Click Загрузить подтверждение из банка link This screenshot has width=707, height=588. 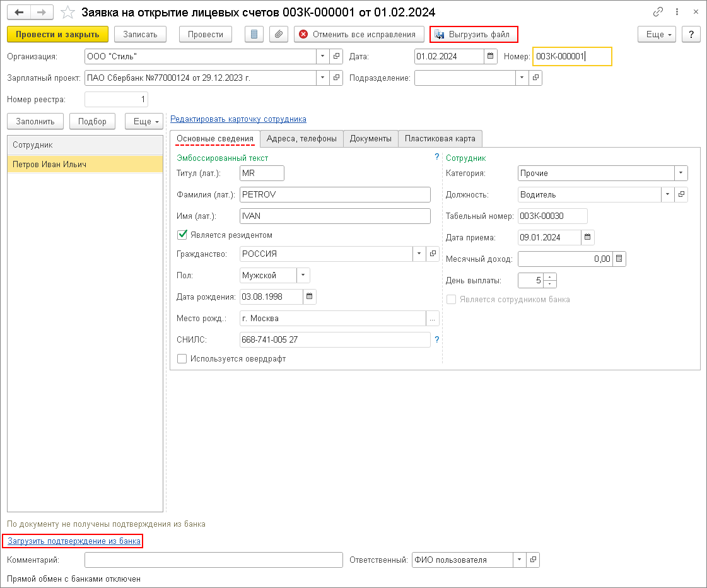coord(74,541)
